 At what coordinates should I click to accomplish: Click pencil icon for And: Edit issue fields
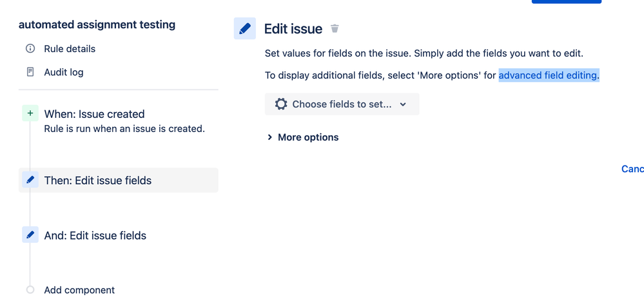tap(30, 235)
